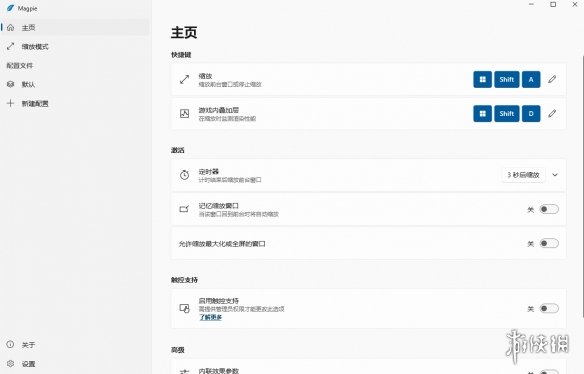Select the 默认 default profile
Viewport: 584px width, 374px height.
[x=75, y=85]
